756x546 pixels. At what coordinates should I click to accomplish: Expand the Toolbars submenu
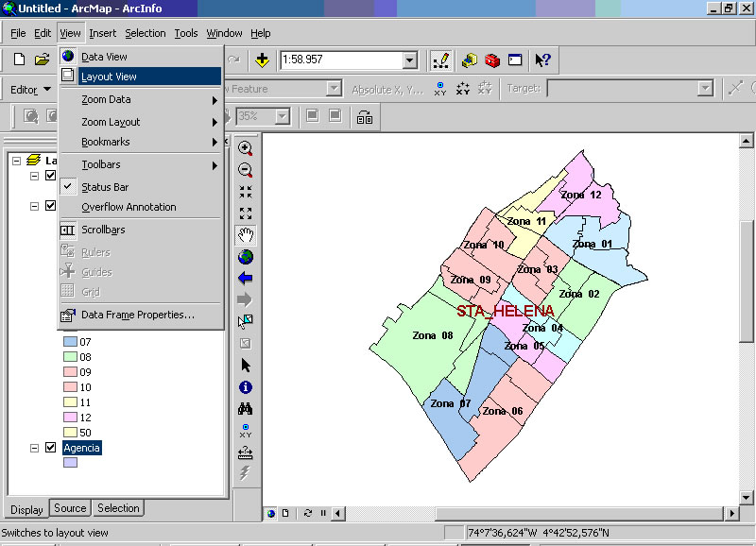coord(140,164)
